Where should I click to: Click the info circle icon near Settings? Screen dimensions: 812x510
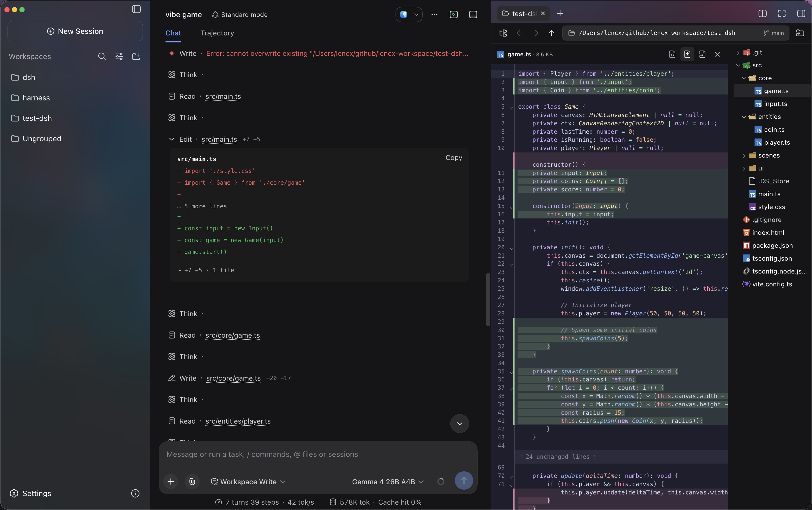135,493
